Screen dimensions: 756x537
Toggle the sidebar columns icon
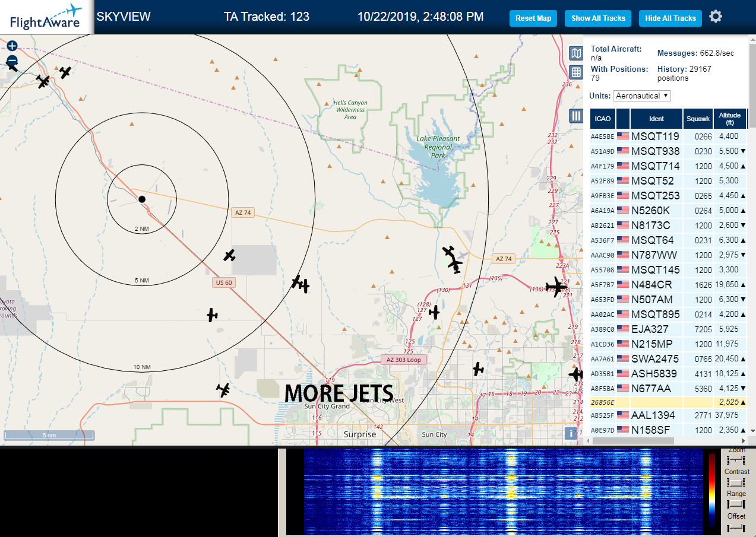(x=575, y=116)
